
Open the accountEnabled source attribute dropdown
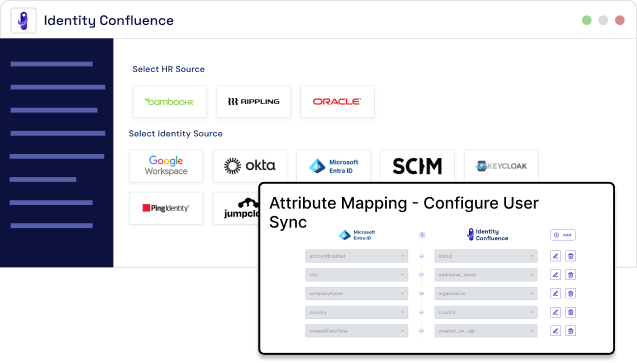pos(357,256)
